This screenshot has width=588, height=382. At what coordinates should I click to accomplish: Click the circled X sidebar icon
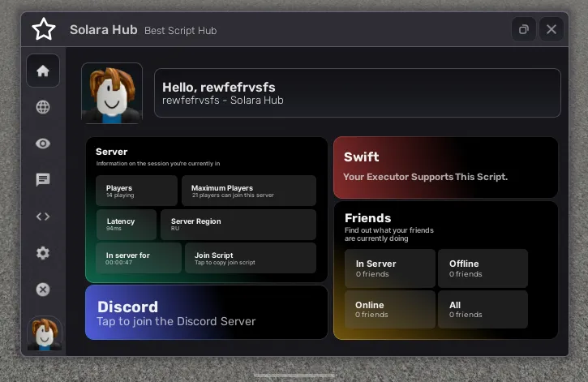pyautogui.click(x=43, y=290)
